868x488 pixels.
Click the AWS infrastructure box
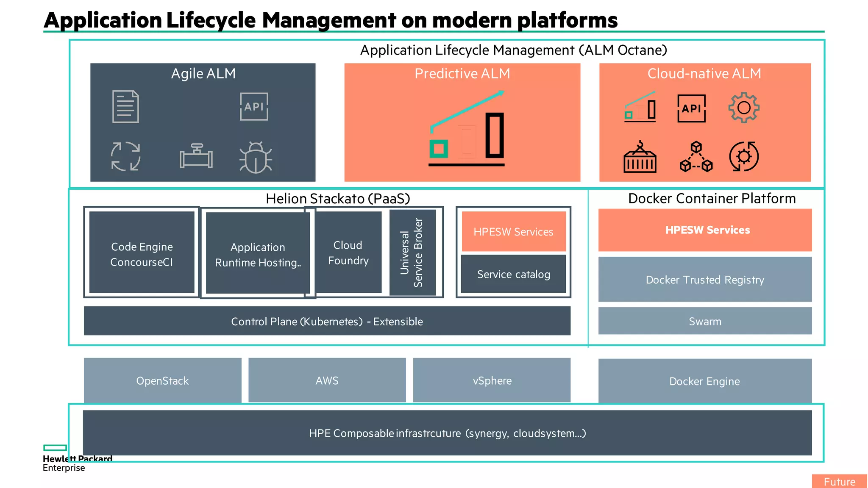[327, 380]
